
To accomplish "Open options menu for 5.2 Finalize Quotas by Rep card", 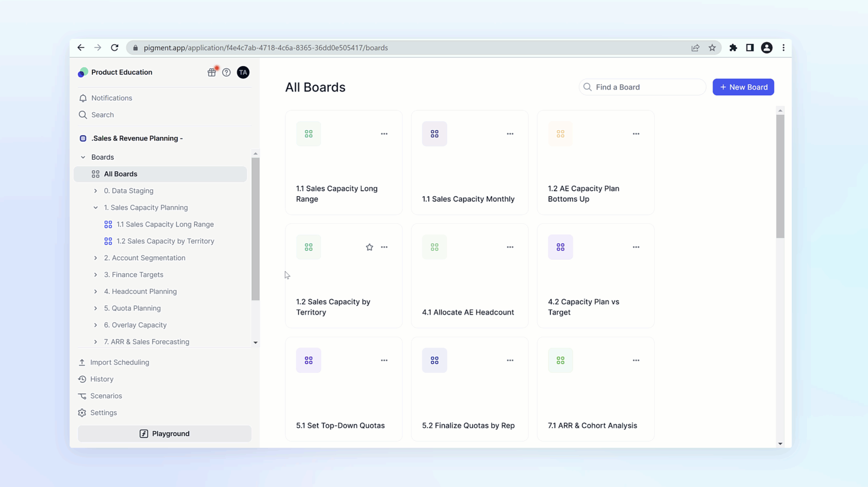I will click(x=510, y=361).
